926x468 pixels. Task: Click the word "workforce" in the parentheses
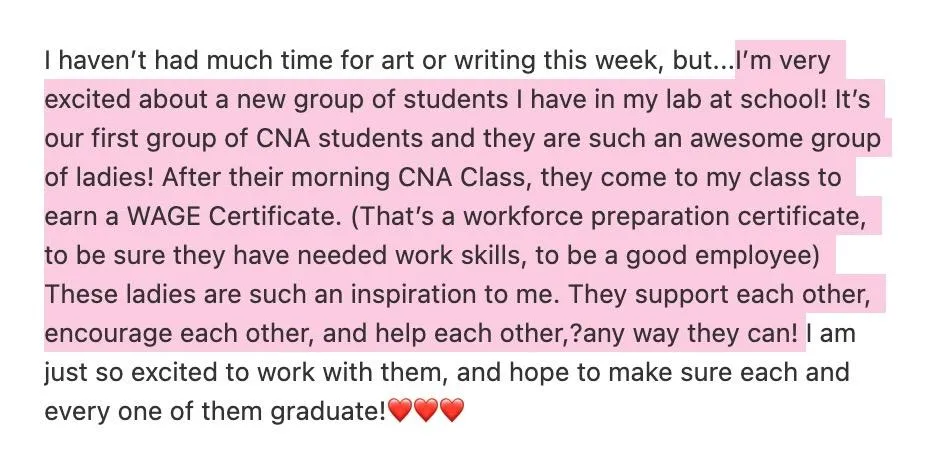point(521,216)
